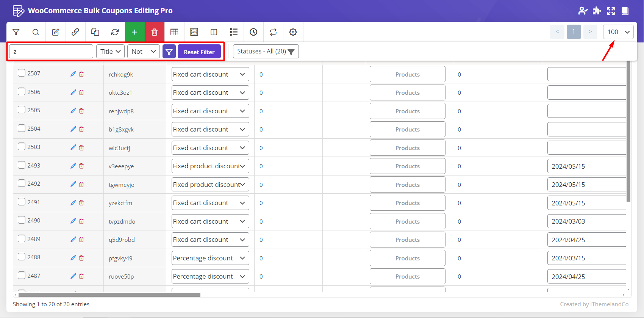Viewport: 644px width, 318px height.
Task: Open the history clock icon
Action: (x=253, y=32)
